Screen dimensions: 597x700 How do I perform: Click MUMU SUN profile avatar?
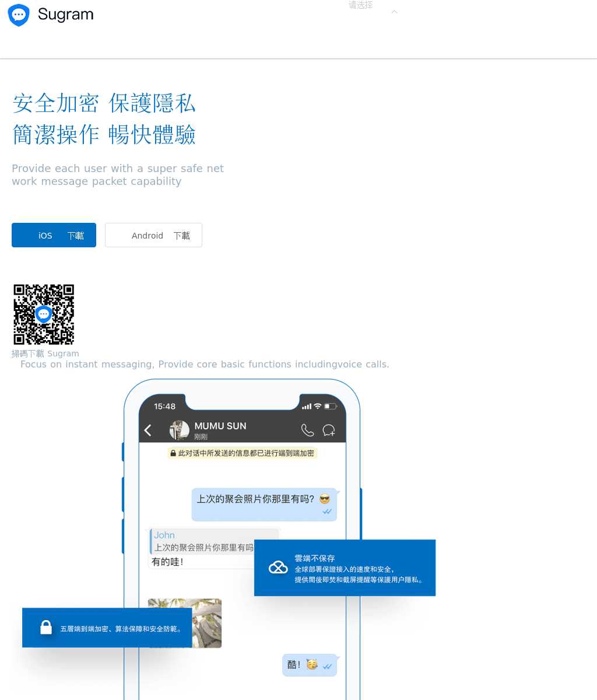pyautogui.click(x=179, y=430)
